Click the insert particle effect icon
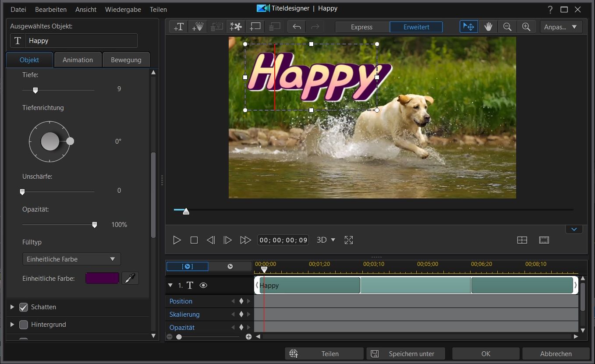The width and height of the screenshot is (595, 364). [x=198, y=27]
